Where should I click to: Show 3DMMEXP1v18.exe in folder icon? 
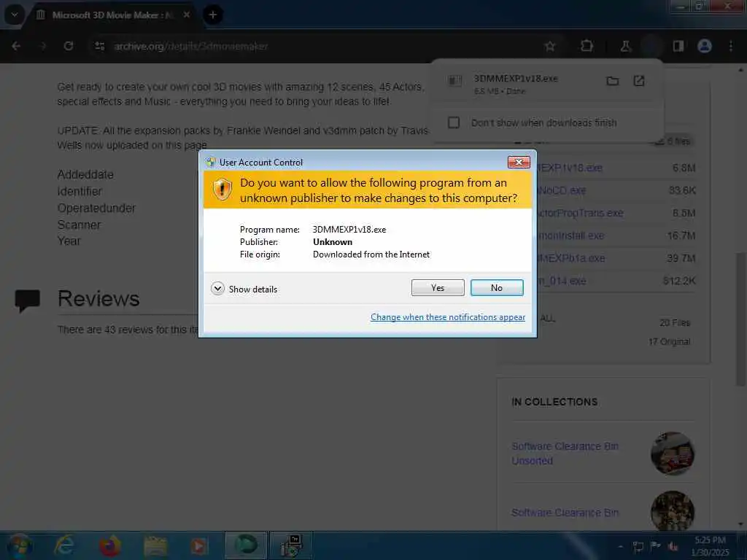tap(612, 81)
